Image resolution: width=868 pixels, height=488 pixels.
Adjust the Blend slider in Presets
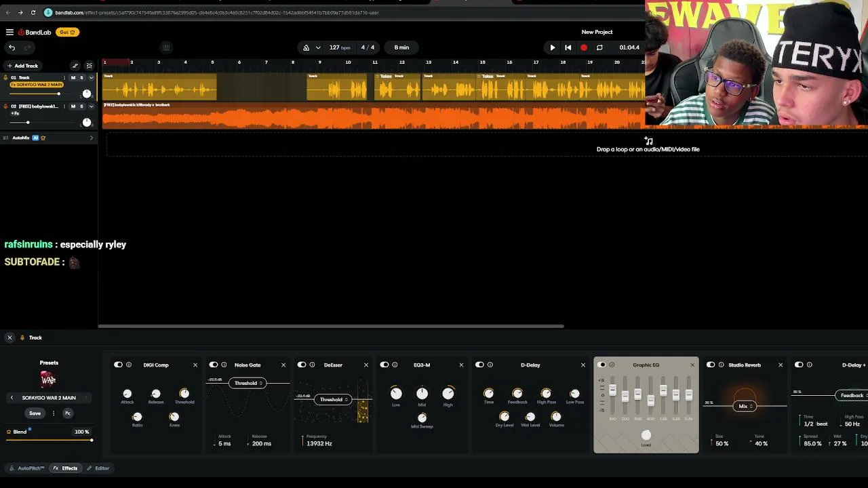coord(49,441)
